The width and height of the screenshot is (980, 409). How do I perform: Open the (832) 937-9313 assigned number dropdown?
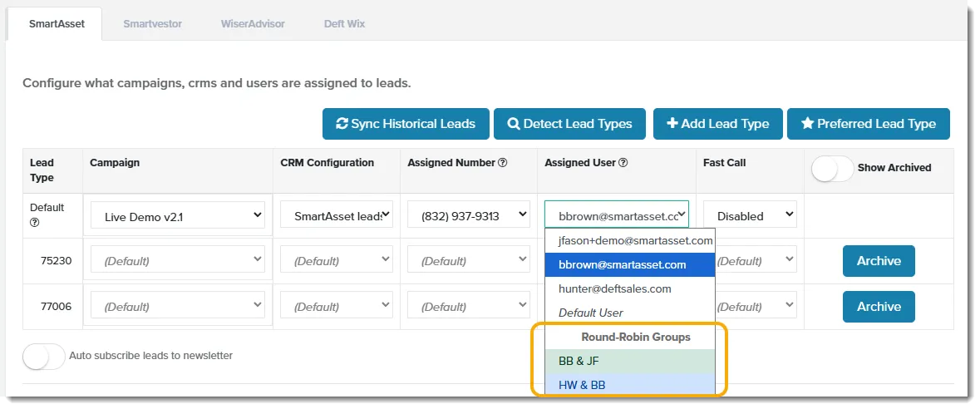[x=469, y=215]
